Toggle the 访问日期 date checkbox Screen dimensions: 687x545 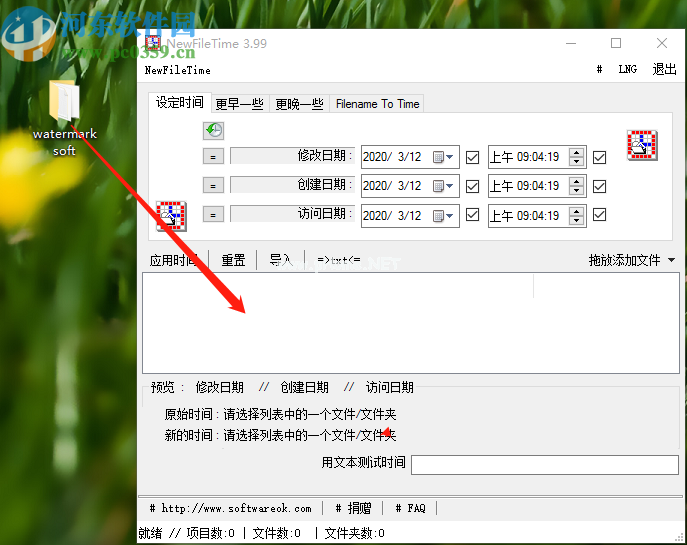[x=473, y=215]
